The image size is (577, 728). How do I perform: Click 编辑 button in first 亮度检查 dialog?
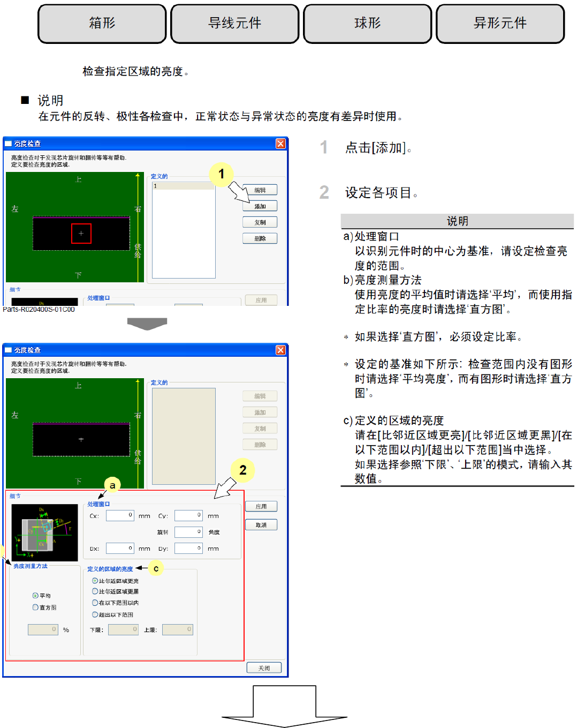click(x=260, y=190)
